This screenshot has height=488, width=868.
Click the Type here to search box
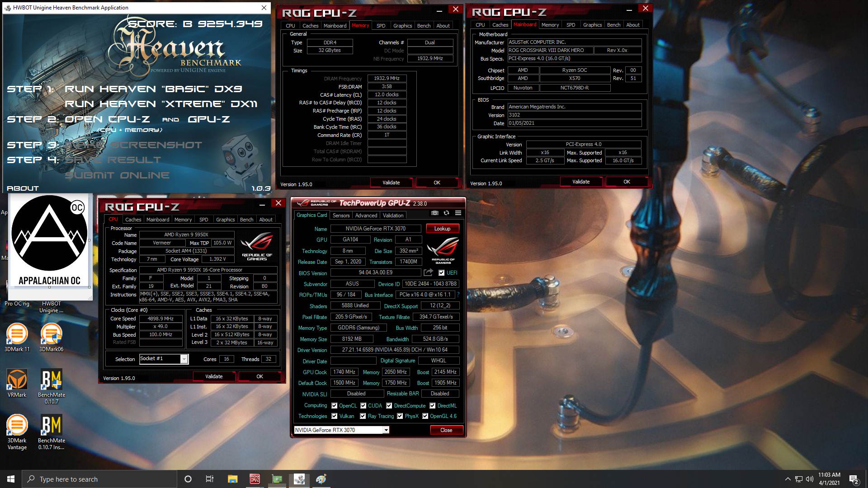point(99,479)
